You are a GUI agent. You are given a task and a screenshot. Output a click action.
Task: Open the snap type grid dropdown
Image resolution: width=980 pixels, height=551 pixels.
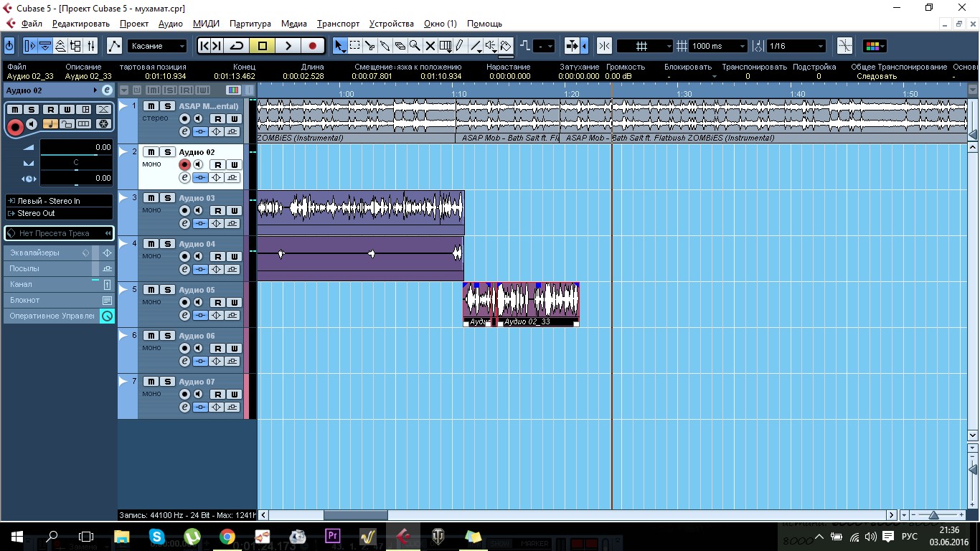[x=645, y=46]
